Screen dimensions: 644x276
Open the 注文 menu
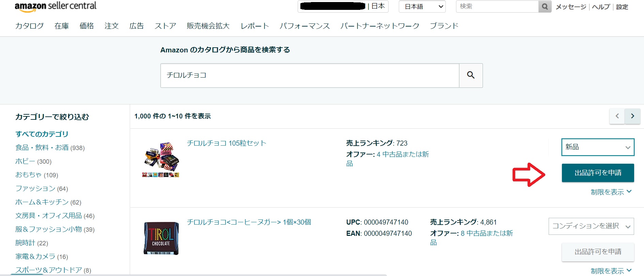coord(112,26)
